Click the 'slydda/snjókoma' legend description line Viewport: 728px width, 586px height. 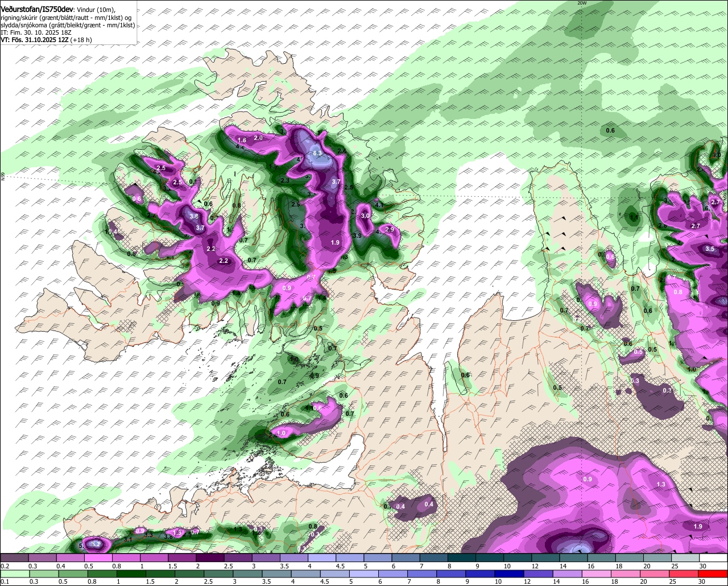pos(67,25)
